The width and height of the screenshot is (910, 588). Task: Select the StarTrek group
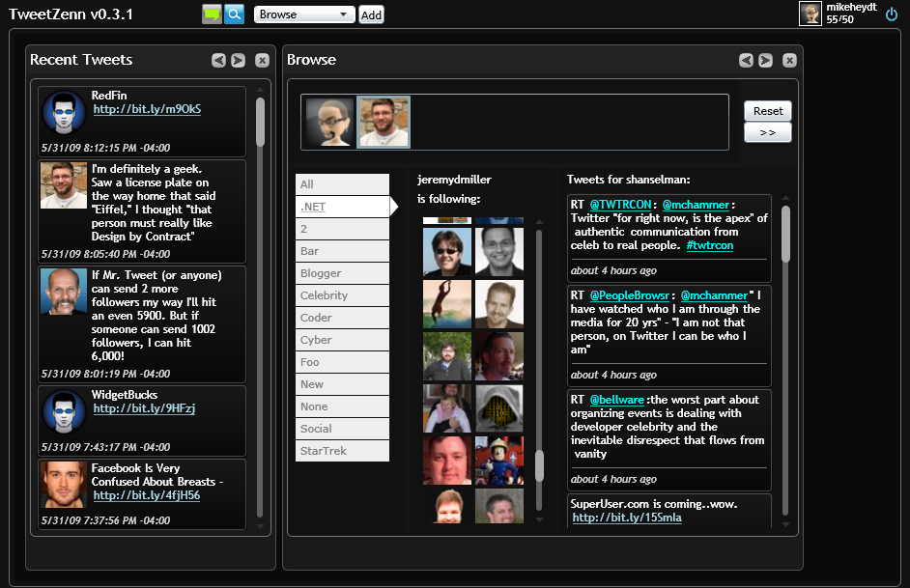tap(342, 451)
